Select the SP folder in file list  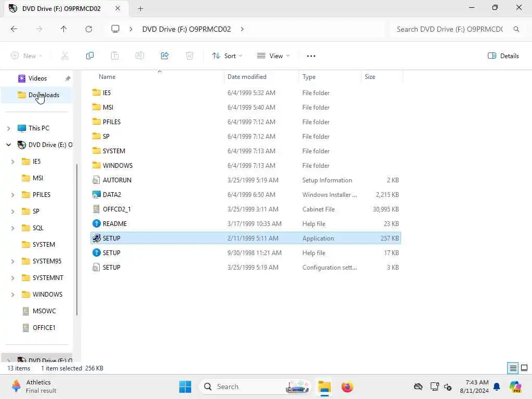point(246,137)
